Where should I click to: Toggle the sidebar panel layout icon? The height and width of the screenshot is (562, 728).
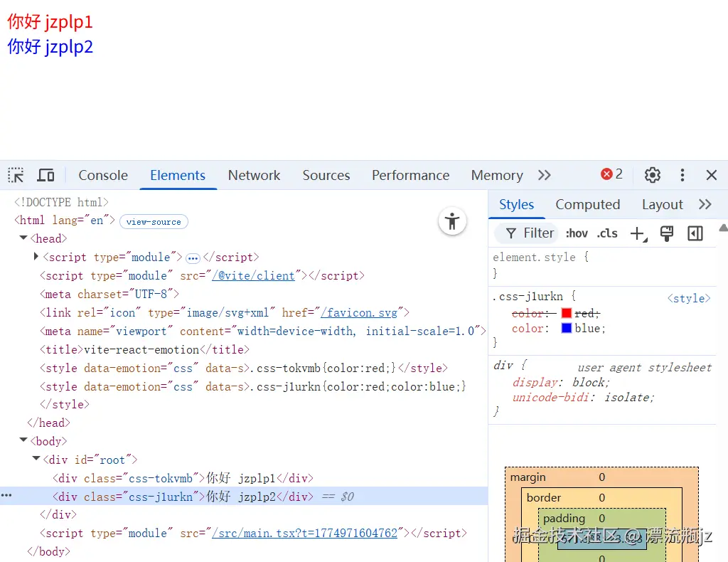(695, 233)
